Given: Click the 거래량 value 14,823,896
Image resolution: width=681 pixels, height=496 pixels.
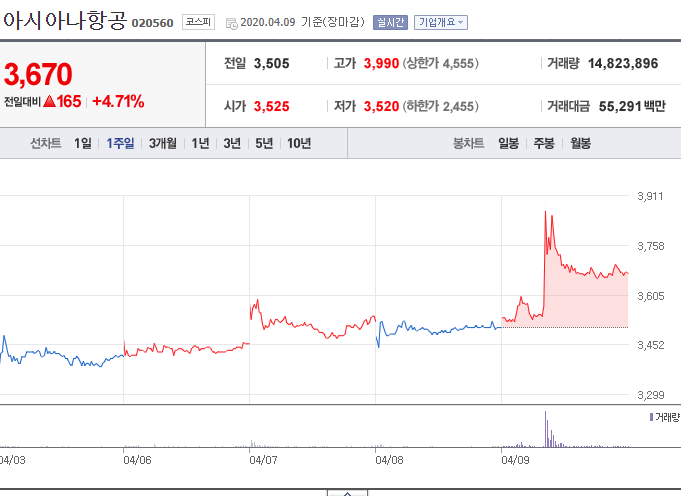Looking at the screenshot, I should point(623,63).
